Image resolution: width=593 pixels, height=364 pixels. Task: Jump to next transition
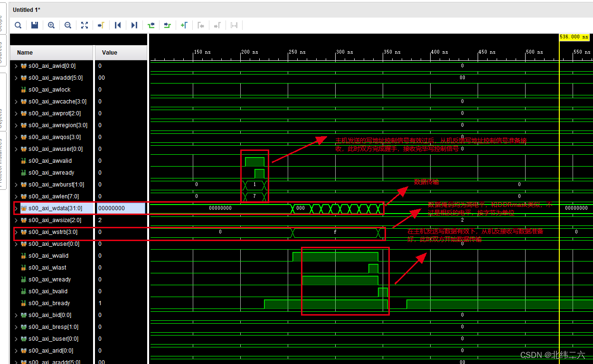coord(167,25)
